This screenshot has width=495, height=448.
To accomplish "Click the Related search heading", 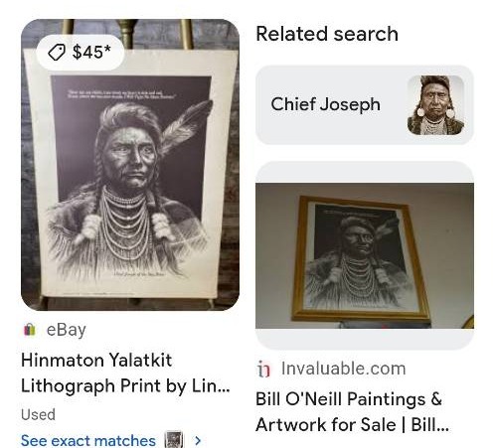I will pyautogui.click(x=327, y=34).
